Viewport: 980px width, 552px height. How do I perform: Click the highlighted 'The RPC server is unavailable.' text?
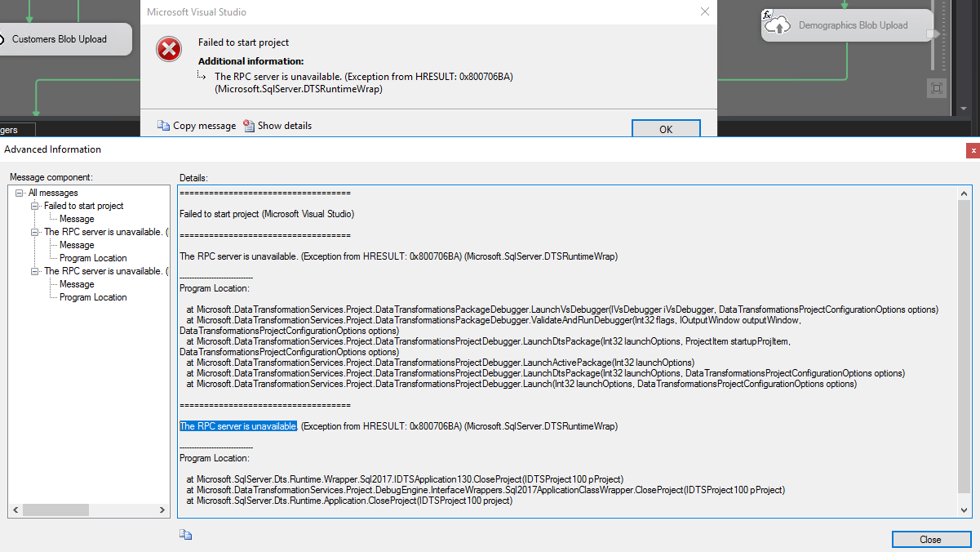click(238, 426)
